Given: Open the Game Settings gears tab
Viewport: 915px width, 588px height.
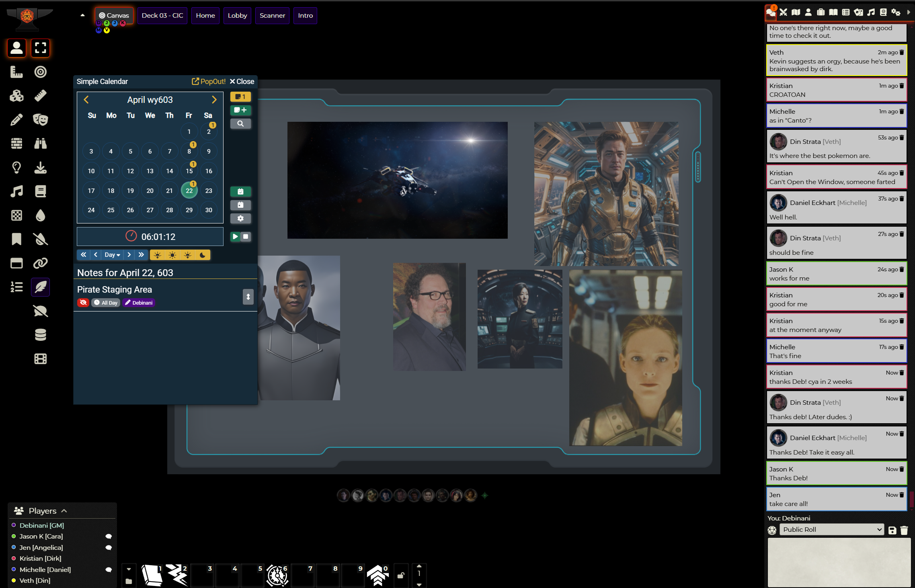Looking at the screenshot, I should pyautogui.click(x=896, y=12).
